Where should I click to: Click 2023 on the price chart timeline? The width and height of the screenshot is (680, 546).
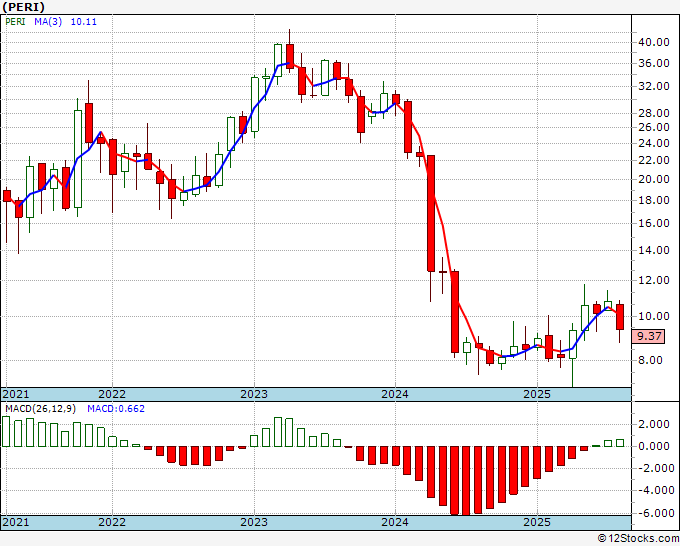[254, 394]
